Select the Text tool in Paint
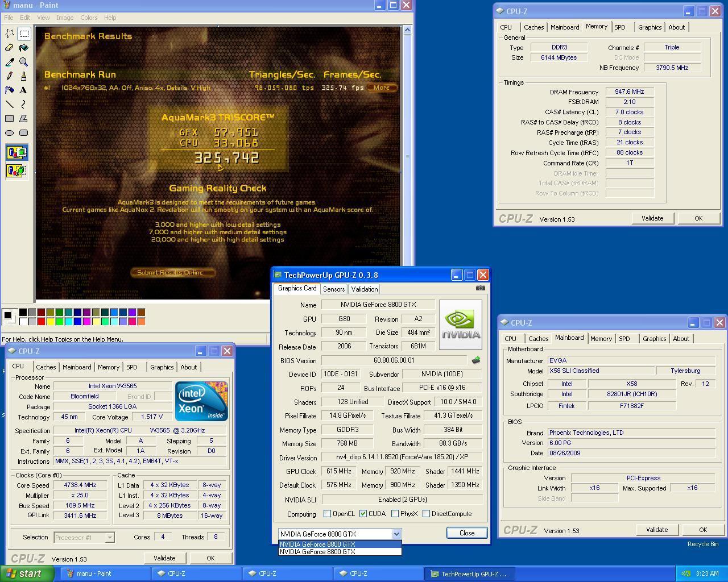Screen dimensions: 728x582 24,90
